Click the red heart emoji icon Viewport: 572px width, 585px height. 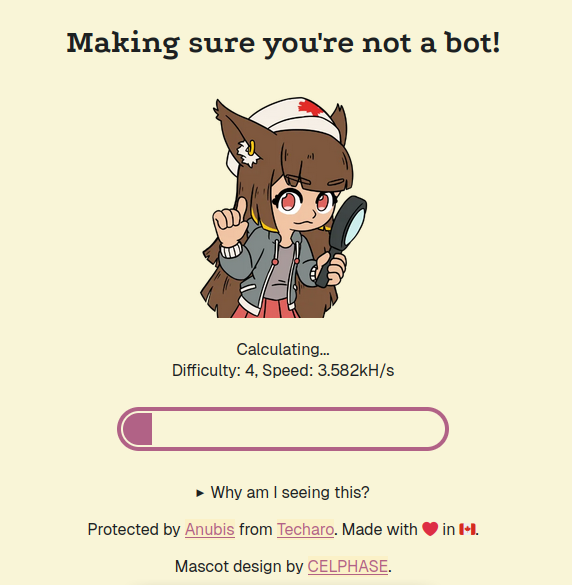click(x=430, y=529)
